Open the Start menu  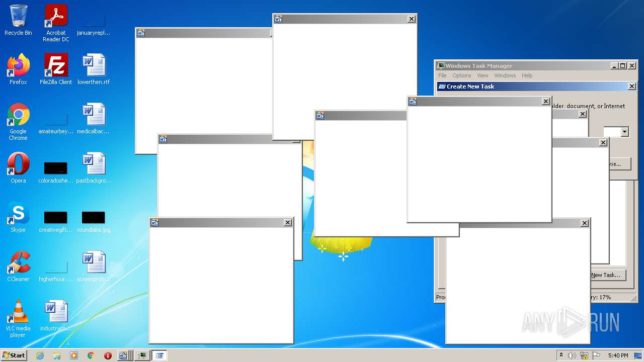point(14,355)
